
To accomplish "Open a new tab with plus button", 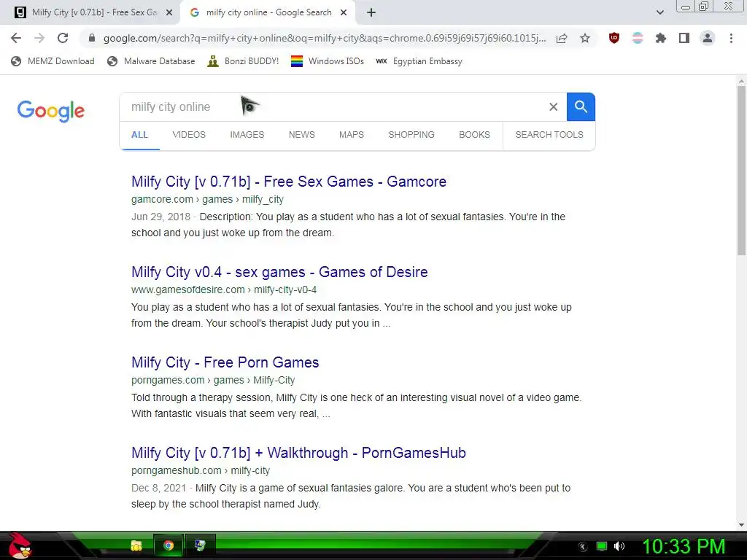I will pos(371,12).
